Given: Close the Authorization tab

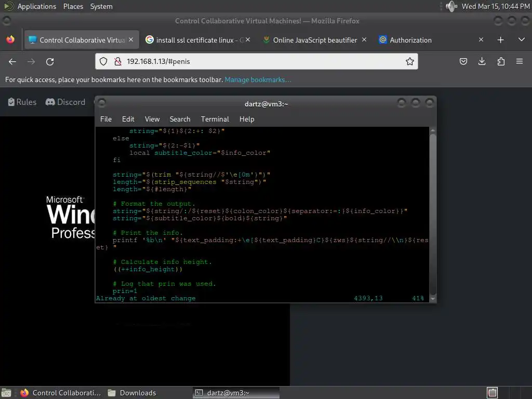Looking at the screenshot, I should click(481, 39).
